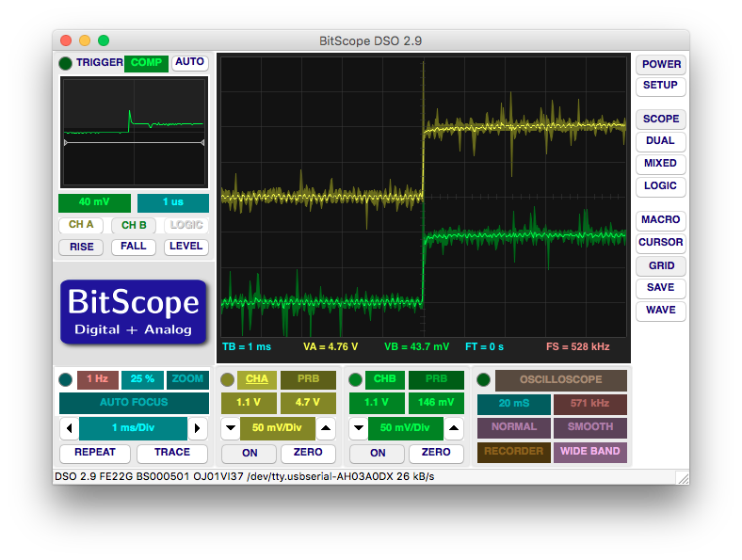This screenshot has width=742, height=560.
Task: Switch to DUAL mode
Action: [x=661, y=141]
